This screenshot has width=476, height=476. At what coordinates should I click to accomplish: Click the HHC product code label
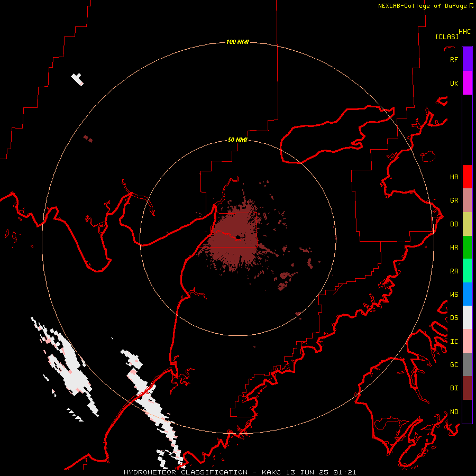(464, 32)
